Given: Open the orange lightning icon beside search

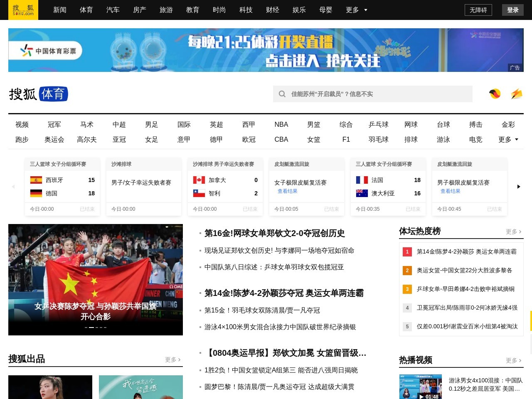Looking at the screenshot, I should click(517, 94).
